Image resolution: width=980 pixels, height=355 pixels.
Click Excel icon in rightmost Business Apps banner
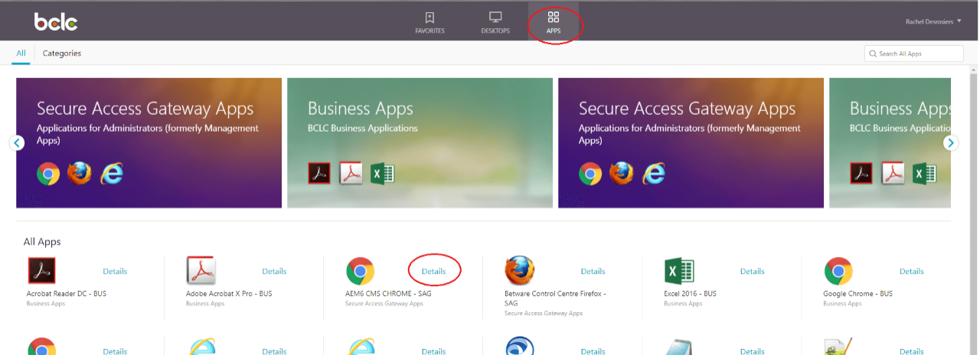point(924,174)
